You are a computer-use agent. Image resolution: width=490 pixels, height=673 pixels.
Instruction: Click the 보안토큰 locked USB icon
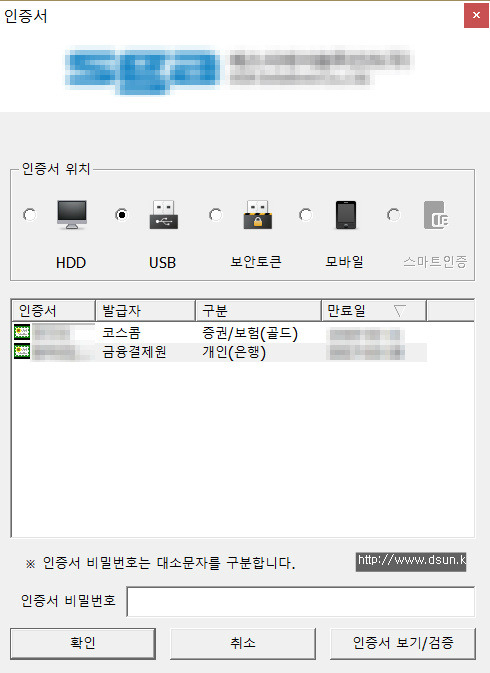point(257,214)
